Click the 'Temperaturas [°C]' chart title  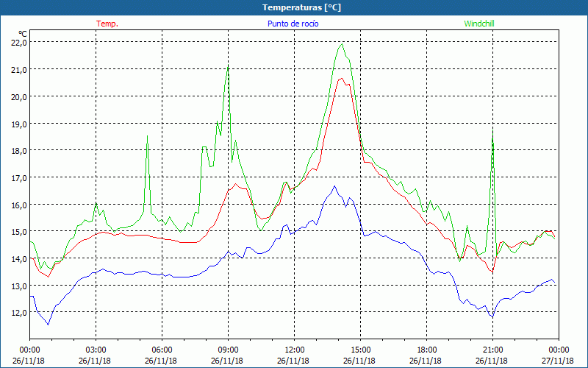pyautogui.click(x=301, y=7)
